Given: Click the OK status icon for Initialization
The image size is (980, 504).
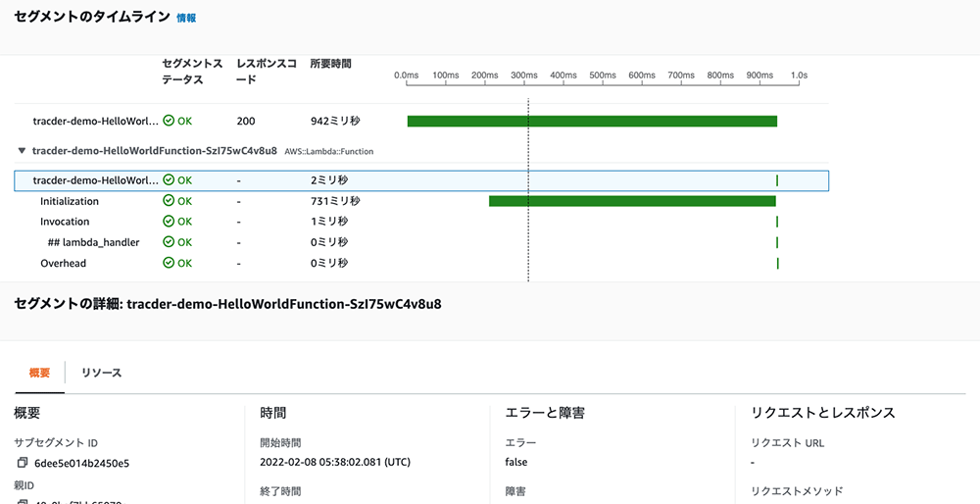Looking at the screenshot, I should point(169,201).
